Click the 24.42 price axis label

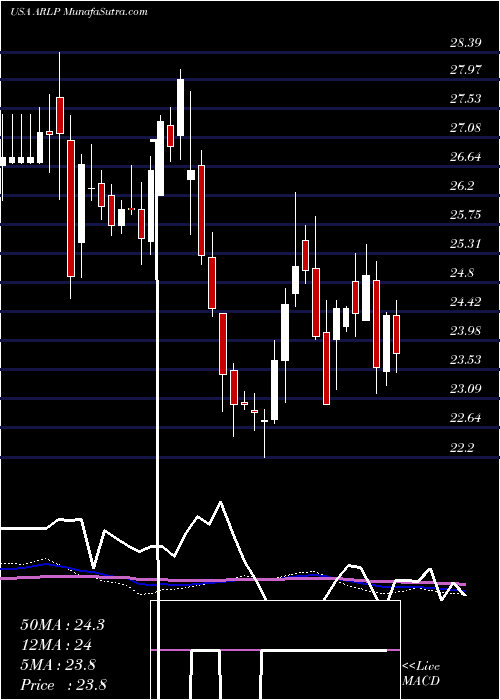pyautogui.click(x=466, y=302)
